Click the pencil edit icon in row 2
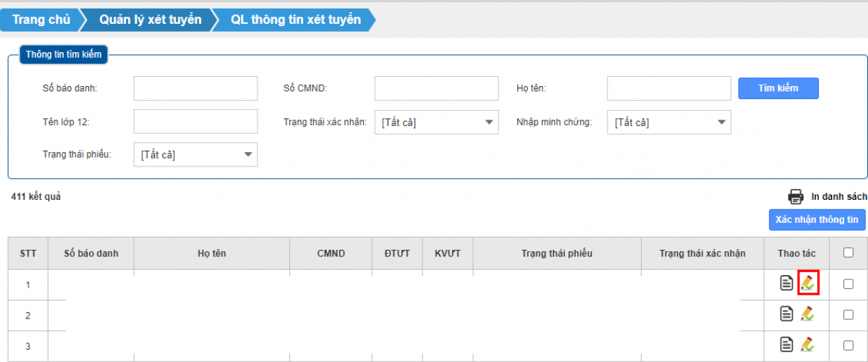 click(808, 313)
